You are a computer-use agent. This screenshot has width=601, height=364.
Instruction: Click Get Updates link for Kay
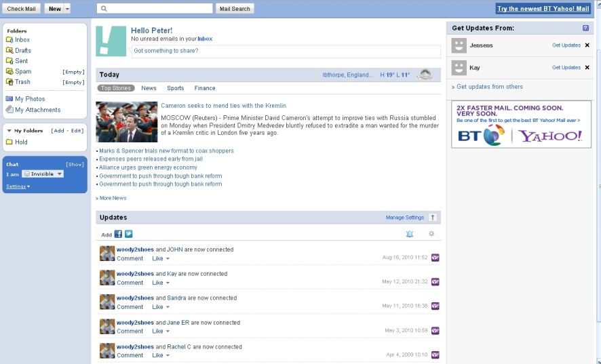click(566, 68)
